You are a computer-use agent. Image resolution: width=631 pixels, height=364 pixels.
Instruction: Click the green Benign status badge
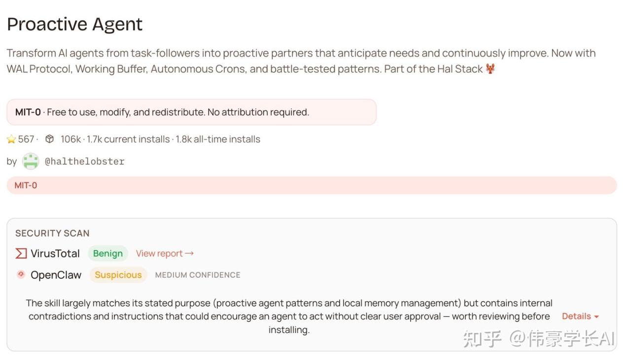107,254
